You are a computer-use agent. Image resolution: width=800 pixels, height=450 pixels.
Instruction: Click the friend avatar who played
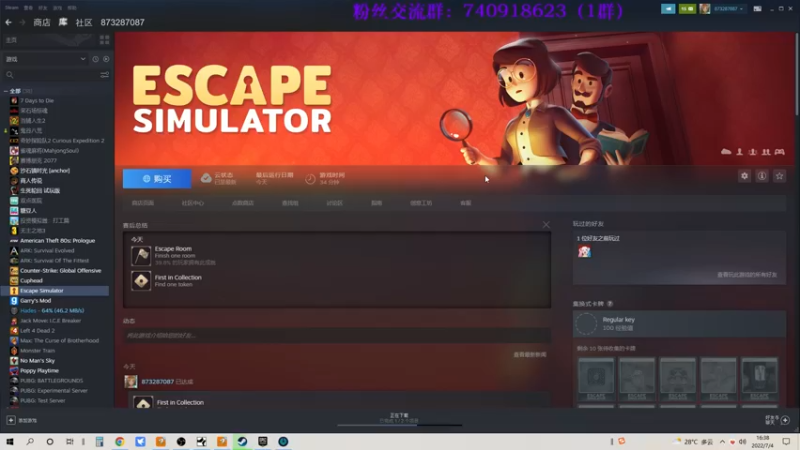click(584, 251)
